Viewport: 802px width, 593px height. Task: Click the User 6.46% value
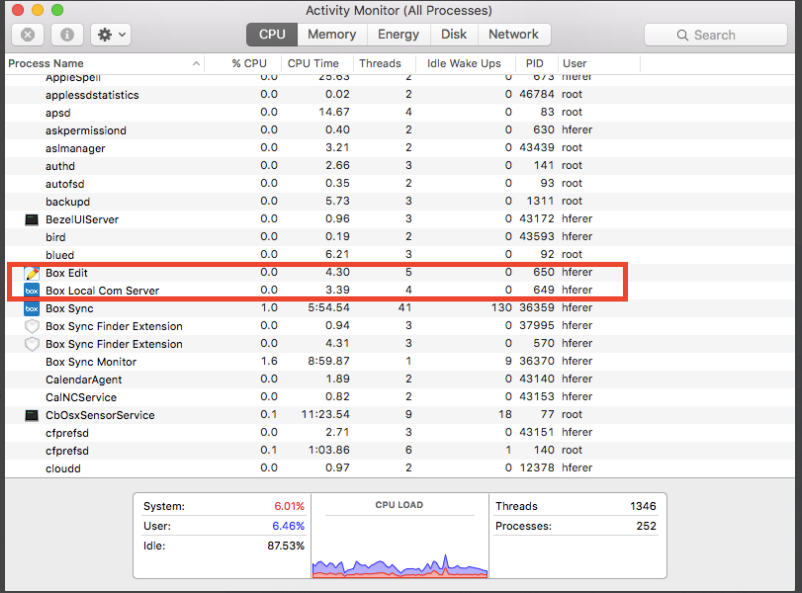[288, 526]
